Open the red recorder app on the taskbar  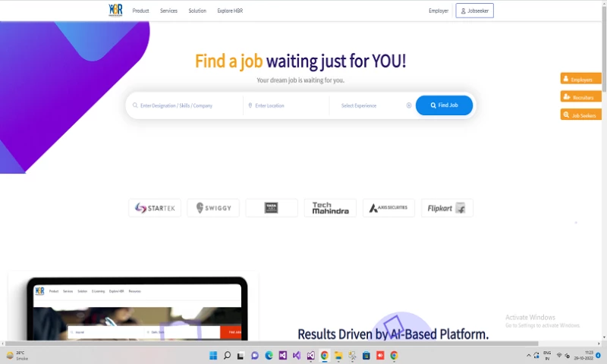[x=380, y=356]
